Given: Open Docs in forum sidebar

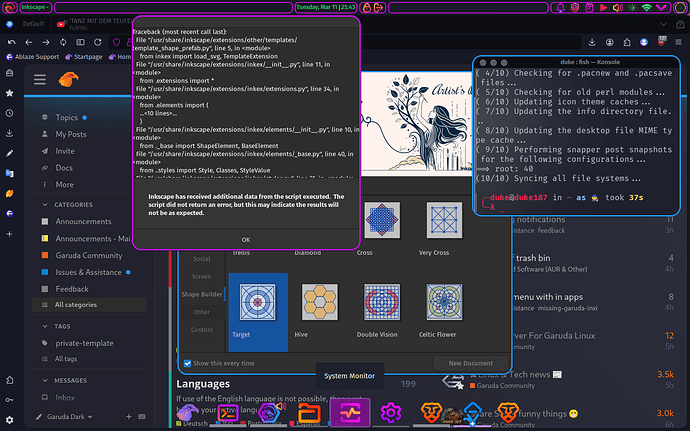Looking at the screenshot, I should tap(64, 168).
